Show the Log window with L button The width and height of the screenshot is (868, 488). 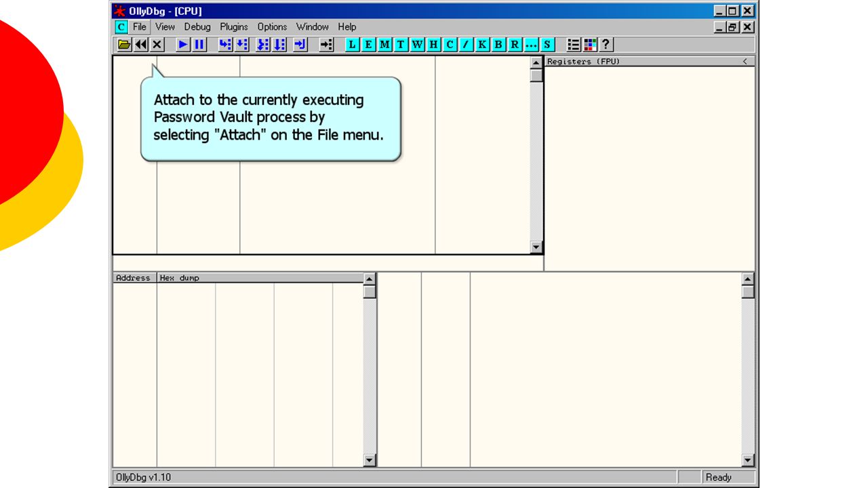tap(352, 45)
